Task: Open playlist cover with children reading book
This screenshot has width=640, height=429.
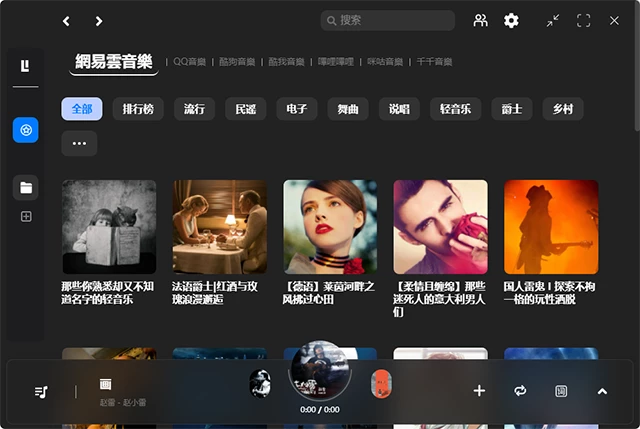Action: [x=109, y=227]
